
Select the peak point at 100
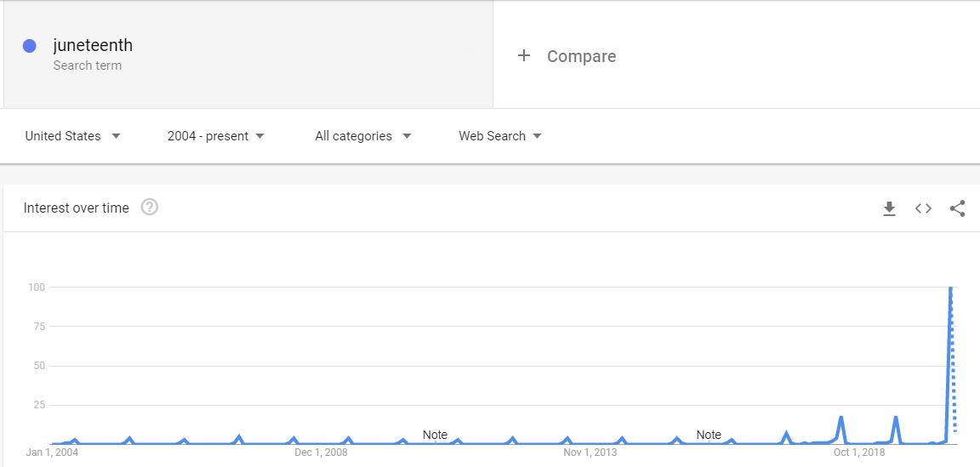950,288
